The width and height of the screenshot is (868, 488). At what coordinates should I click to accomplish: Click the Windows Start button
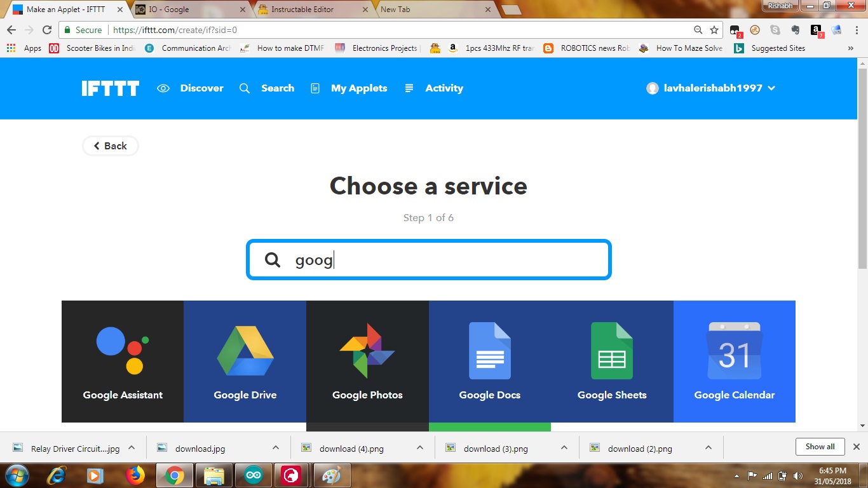(17, 475)
